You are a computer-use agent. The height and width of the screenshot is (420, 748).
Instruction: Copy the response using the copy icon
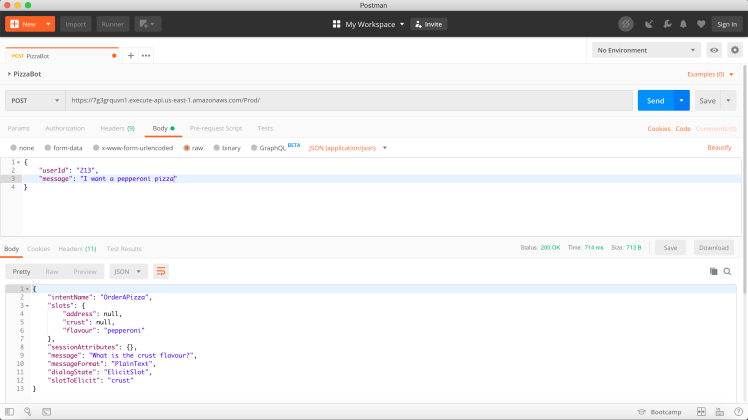click(x=713, y=271)
